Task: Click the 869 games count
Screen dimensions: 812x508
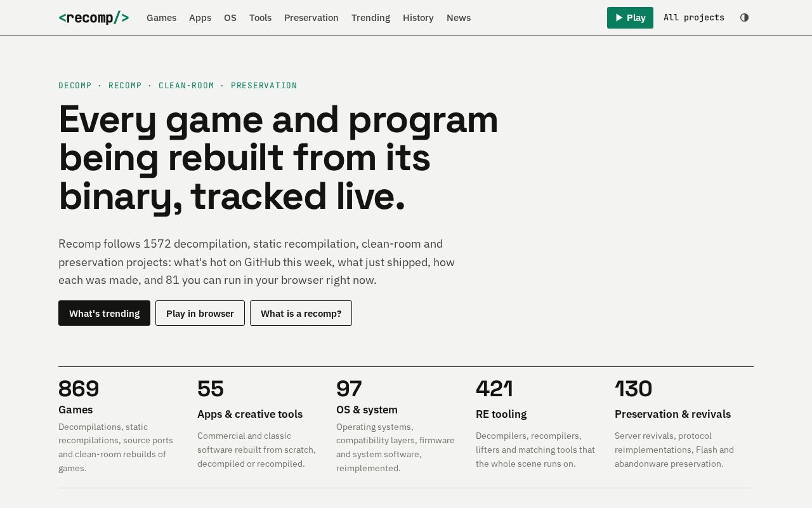Action: pos(79,389)
